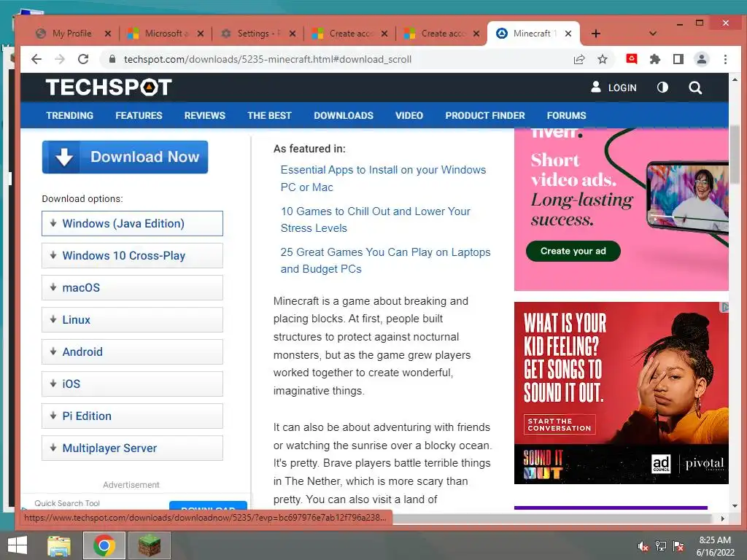Open the FORUMS menu
747x560 pixels.
tap(566, 115)
